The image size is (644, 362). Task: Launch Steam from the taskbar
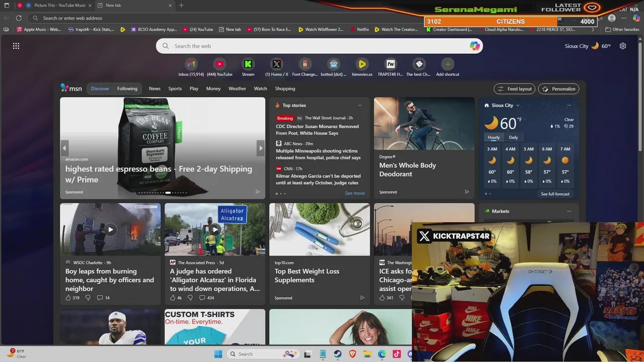click(338, 354)
